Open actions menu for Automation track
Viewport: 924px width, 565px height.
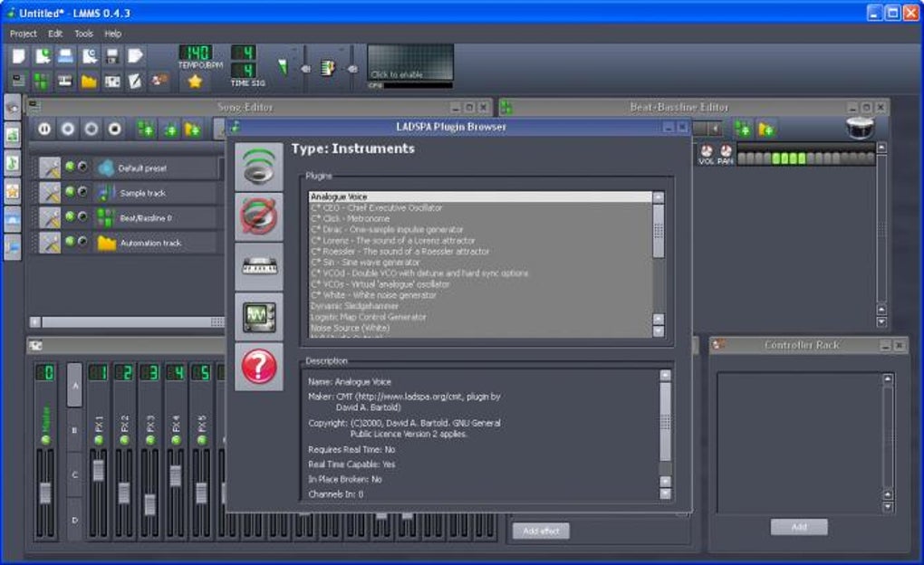click(x=50, y=242)
